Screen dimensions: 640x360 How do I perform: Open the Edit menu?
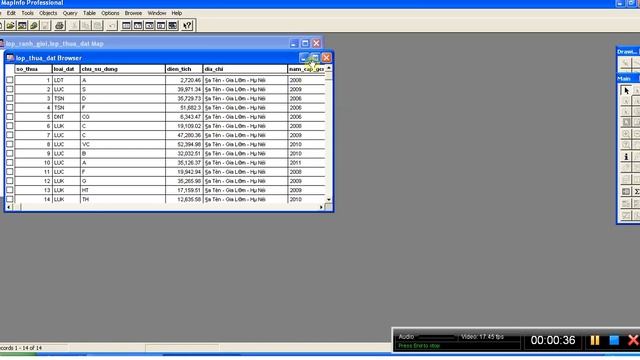pyautogui.click(x=11, y=13)
